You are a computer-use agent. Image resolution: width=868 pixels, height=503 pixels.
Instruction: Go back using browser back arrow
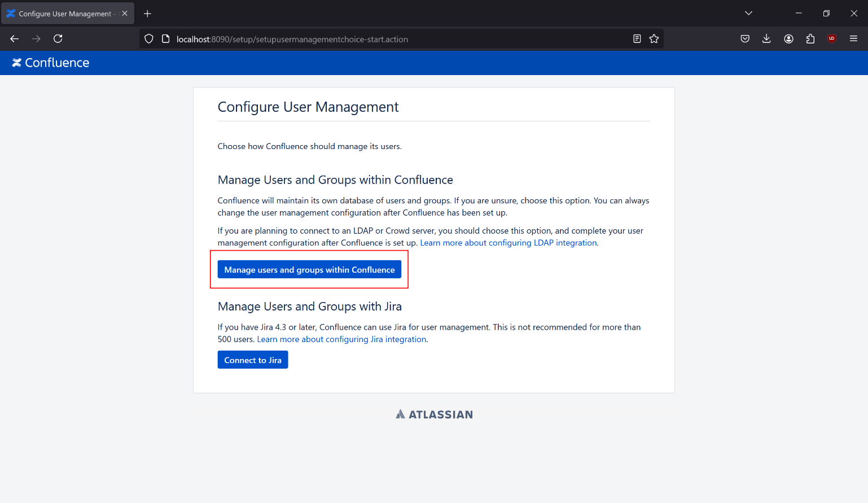pyautogui.click(x=15, y=39)
